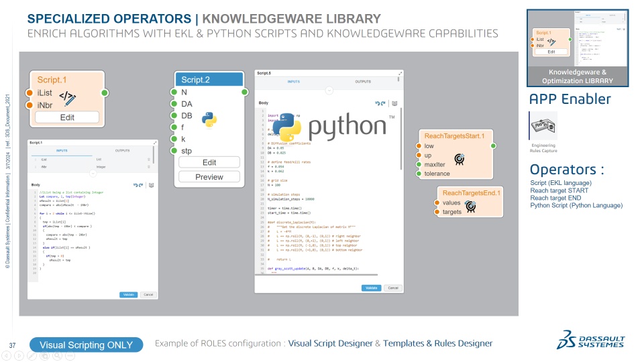644x362 pixels.
Task: Select f input port on Script.2
Action: (x=174, y=127)
